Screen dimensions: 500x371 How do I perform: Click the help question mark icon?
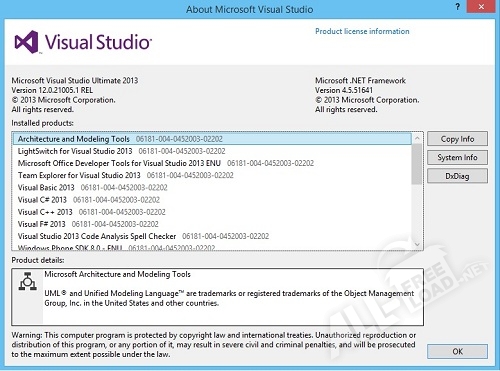click(458, 7)
